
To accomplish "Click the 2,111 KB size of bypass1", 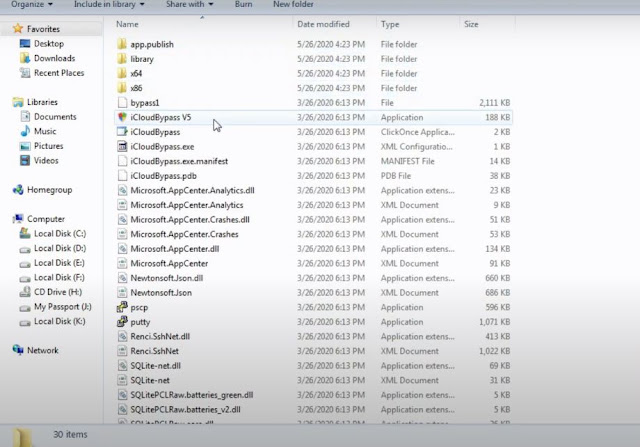I will (x=495, y=103).
